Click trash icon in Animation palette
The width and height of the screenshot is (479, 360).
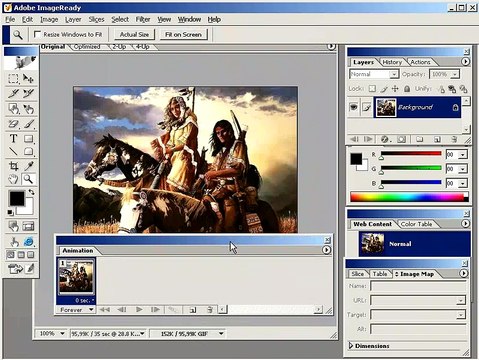tap(209, 310)
